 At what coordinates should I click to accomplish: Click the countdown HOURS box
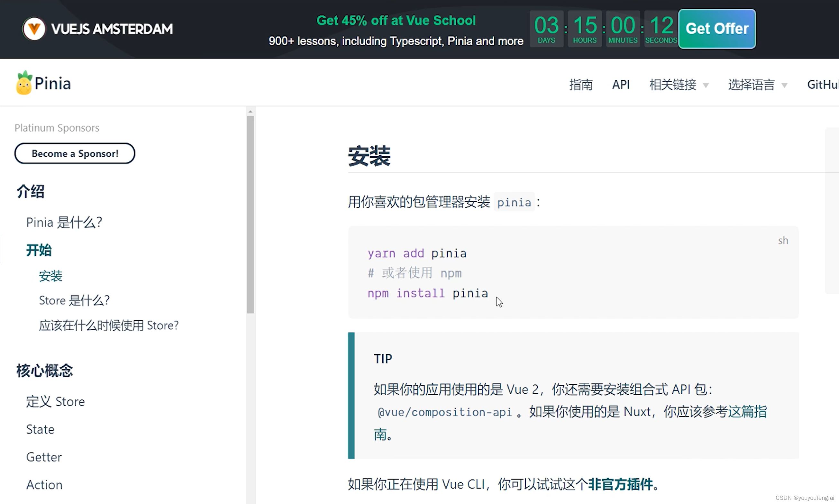(x=585, y=29)
